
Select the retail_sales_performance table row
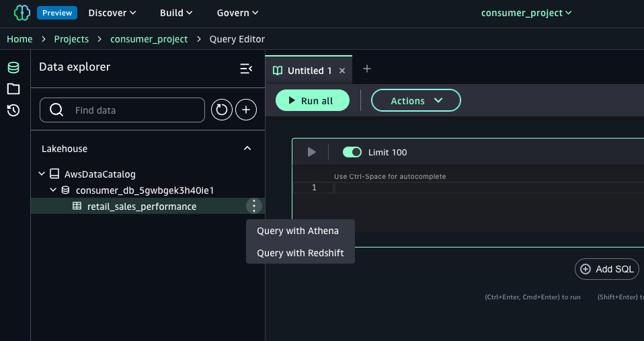click(148, 206)
